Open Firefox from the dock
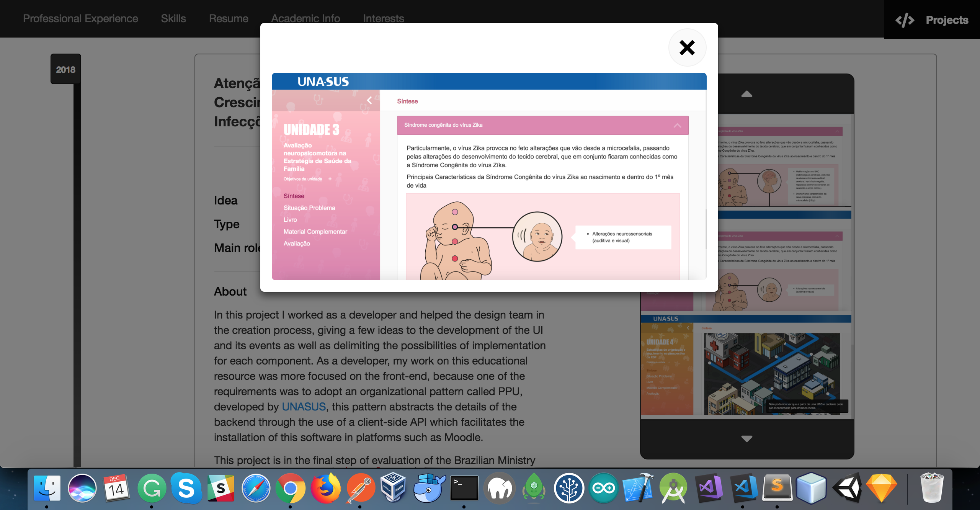This screenshot has height=510, width=980. [x=325, y=488]
